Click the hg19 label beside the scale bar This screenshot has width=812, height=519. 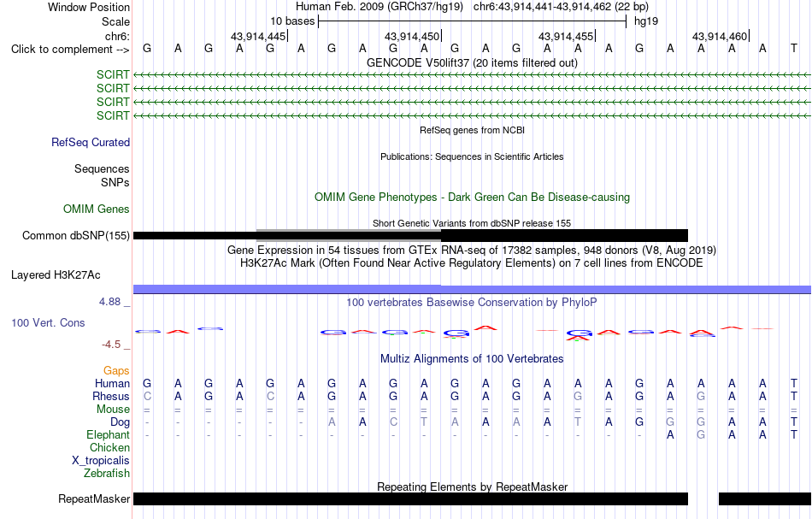(646, 21)
